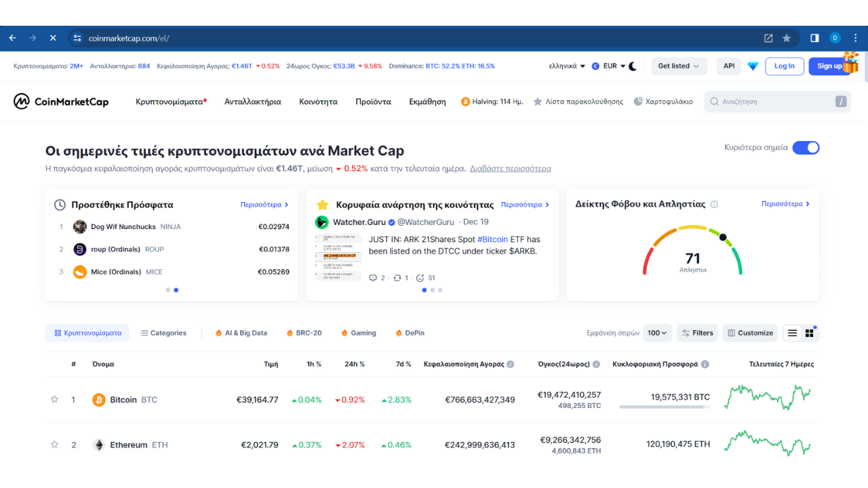
Task: Open the browser side panel icon
Action: [814, 38]
